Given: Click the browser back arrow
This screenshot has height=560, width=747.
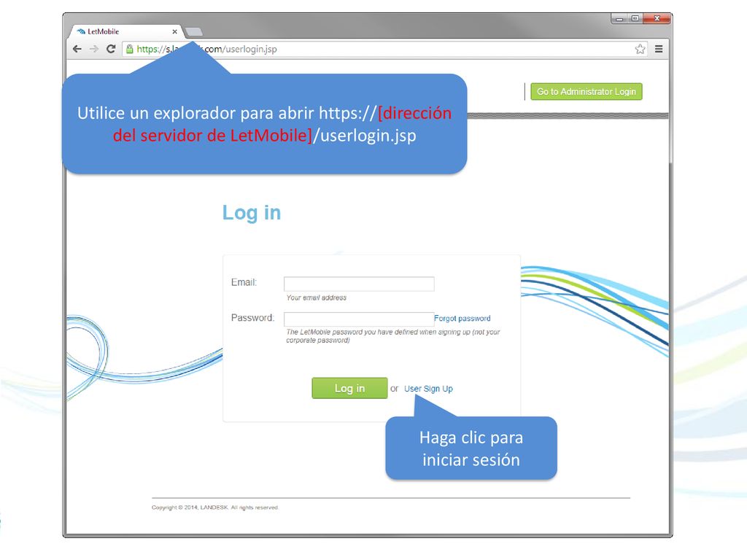Looking at the screenshot, I should click(77, 49).
